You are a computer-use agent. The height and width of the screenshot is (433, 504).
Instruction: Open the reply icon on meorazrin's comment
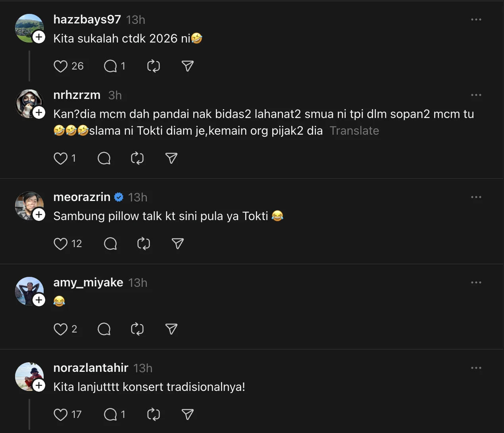click(x=110, y=244)
